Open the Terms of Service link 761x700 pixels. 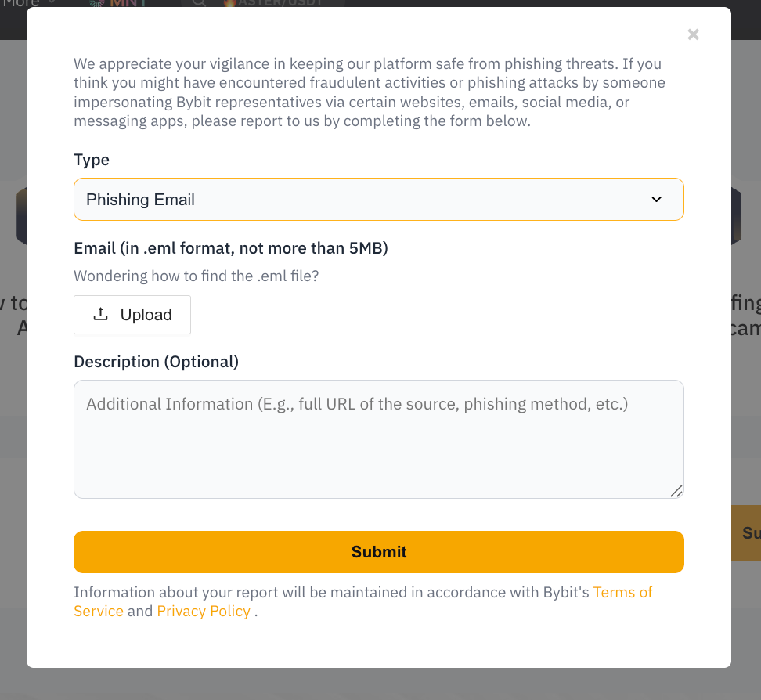pos(622,592)
